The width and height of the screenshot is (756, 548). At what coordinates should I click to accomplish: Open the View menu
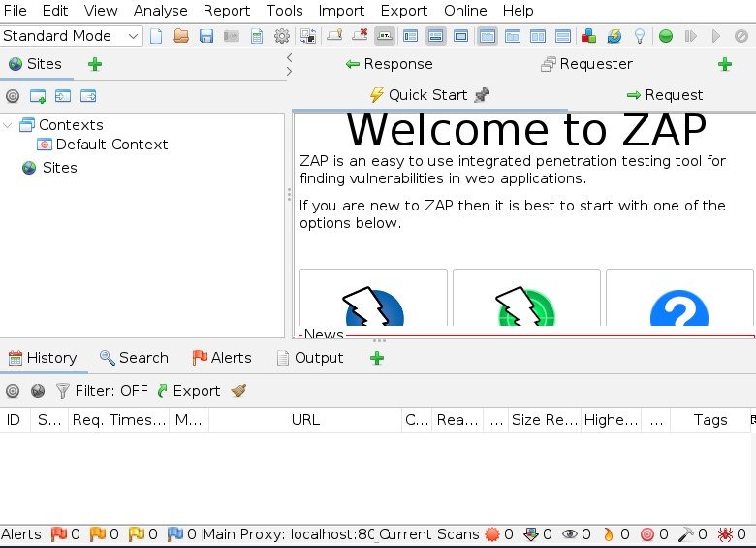pos(100,11)
